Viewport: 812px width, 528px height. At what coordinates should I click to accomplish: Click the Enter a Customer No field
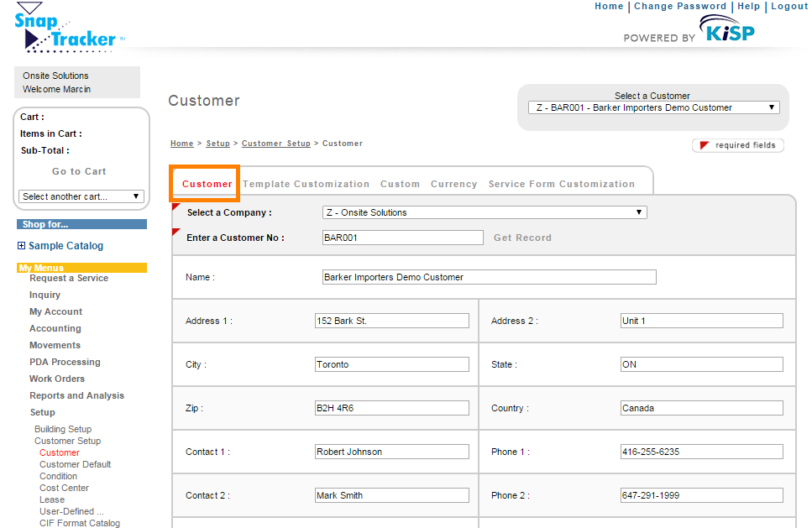coord(402,238)
